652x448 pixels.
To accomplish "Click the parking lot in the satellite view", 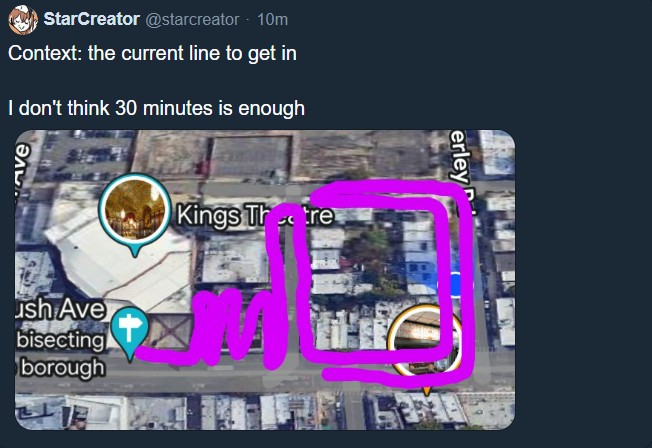I will point(85,155).
